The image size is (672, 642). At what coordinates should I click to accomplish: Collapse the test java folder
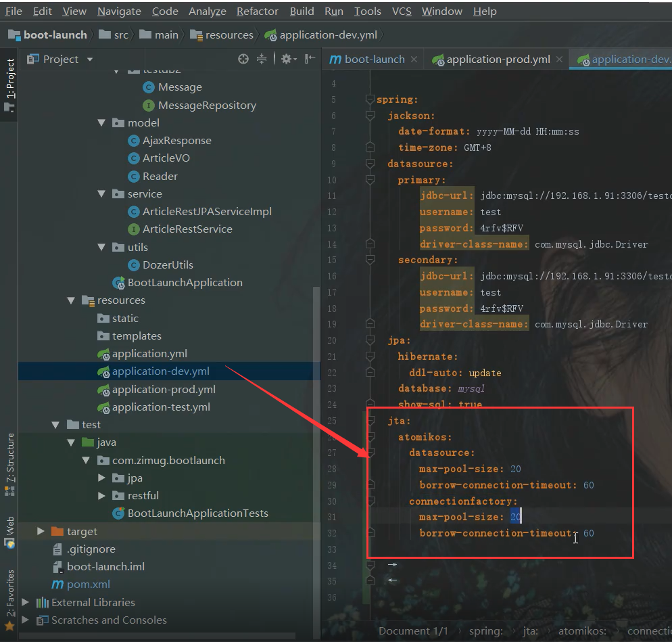click(71, 442)
